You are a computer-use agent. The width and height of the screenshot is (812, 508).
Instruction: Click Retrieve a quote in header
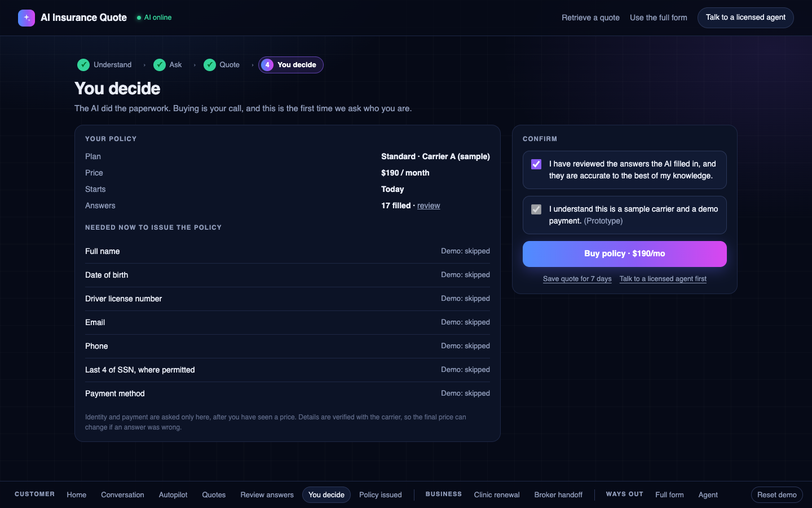(x=590, y=17)
